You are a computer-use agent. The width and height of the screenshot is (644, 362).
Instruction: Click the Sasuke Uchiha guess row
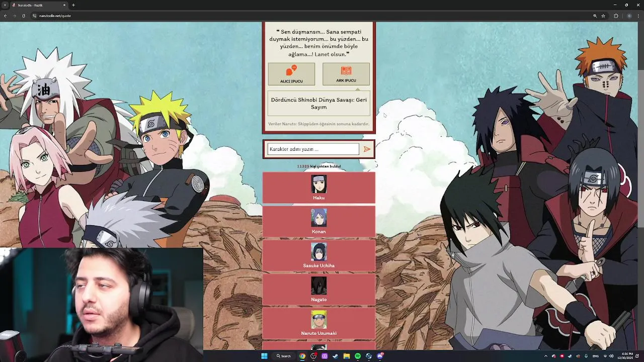[x=319, y=256]
